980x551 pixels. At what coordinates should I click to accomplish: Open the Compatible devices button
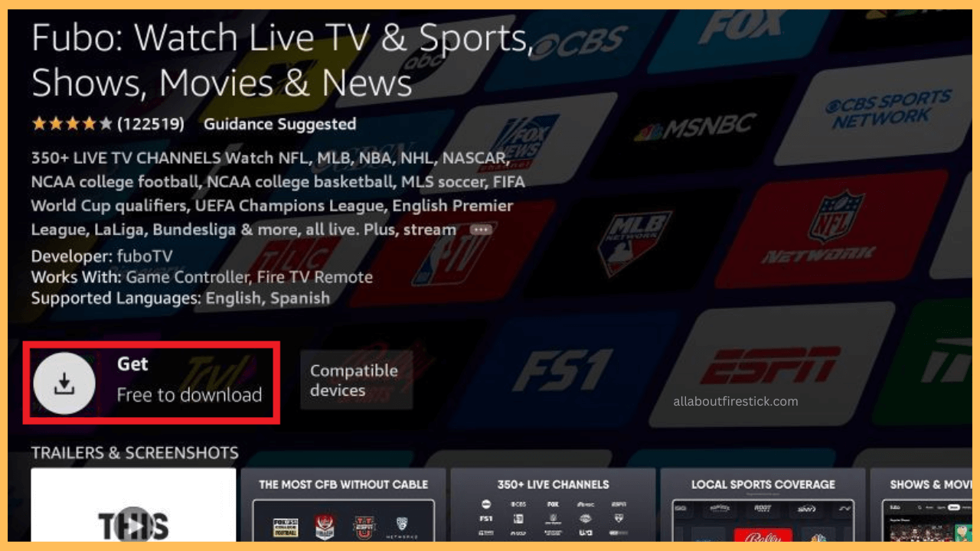pyautogui.click(x=355, y=380)
